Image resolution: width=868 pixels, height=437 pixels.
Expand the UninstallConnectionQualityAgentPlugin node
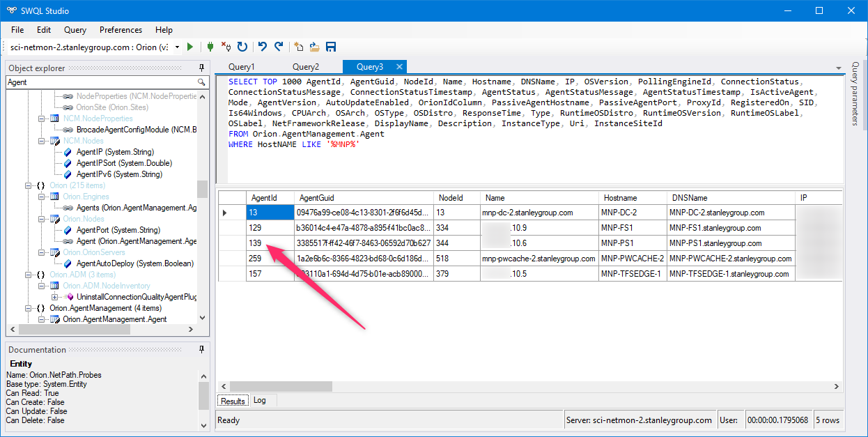tap(54, 297)
